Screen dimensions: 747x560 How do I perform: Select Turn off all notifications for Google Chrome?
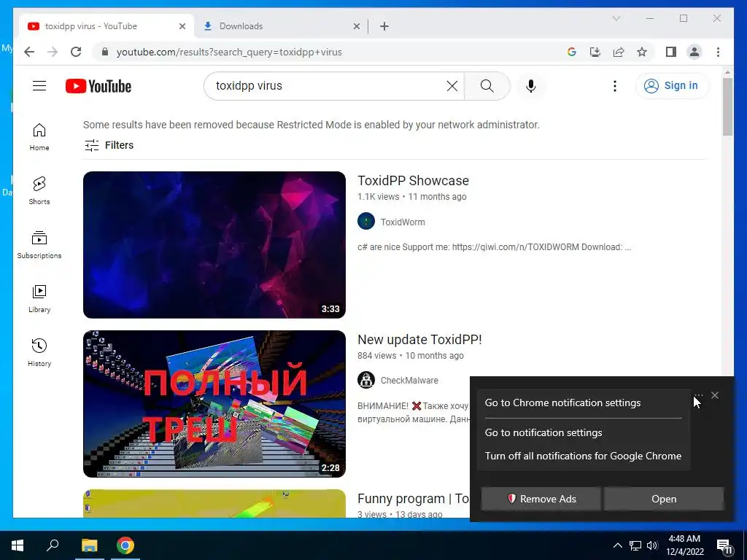point(583,456)
